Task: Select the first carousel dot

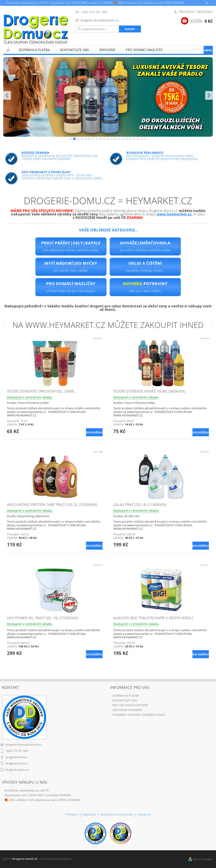Action: (71, 139)
